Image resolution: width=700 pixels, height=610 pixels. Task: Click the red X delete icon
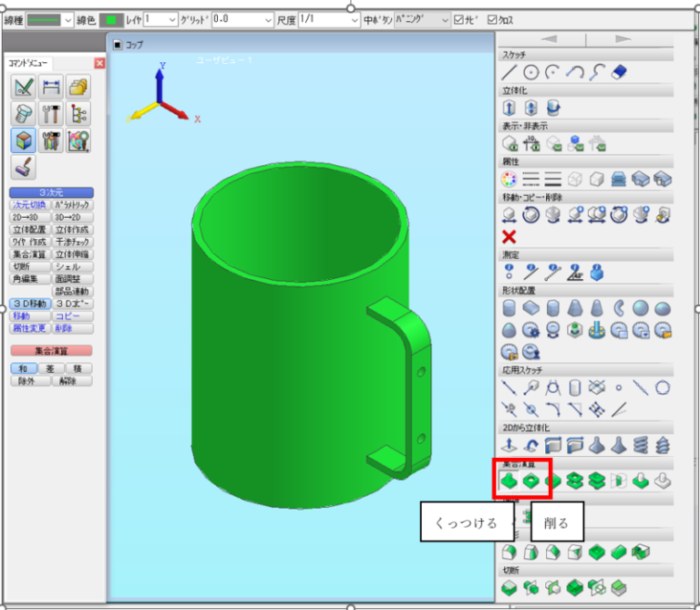click(x=510, y=237)
